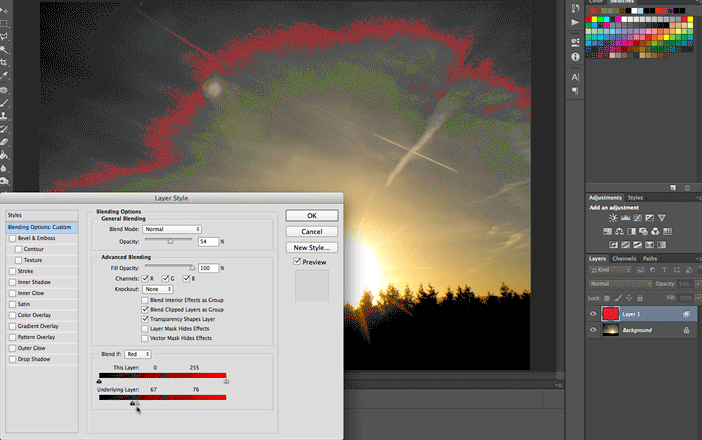Select the Eyedropper tool

[4, 76]
